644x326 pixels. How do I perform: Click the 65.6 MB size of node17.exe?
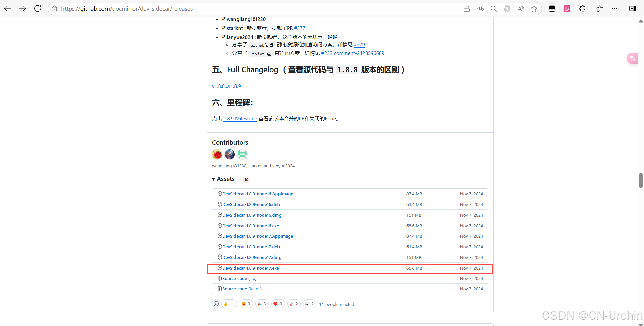point(414,268)
